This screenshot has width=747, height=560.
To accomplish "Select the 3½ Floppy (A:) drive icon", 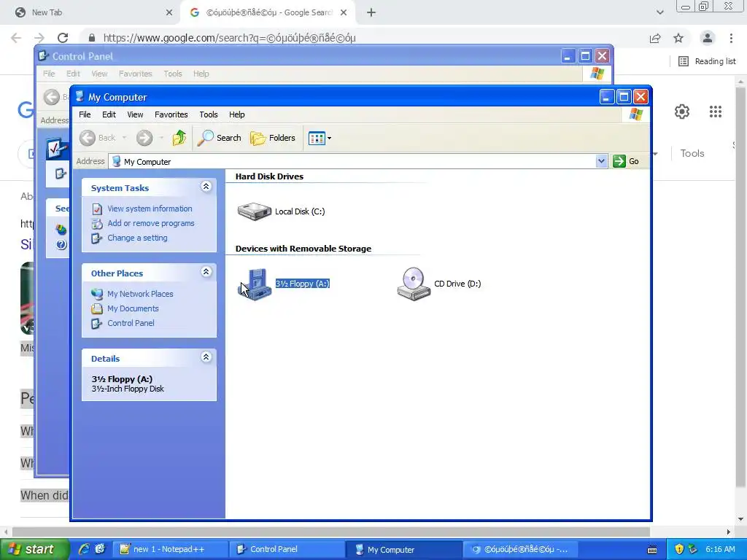I will 255,284.
